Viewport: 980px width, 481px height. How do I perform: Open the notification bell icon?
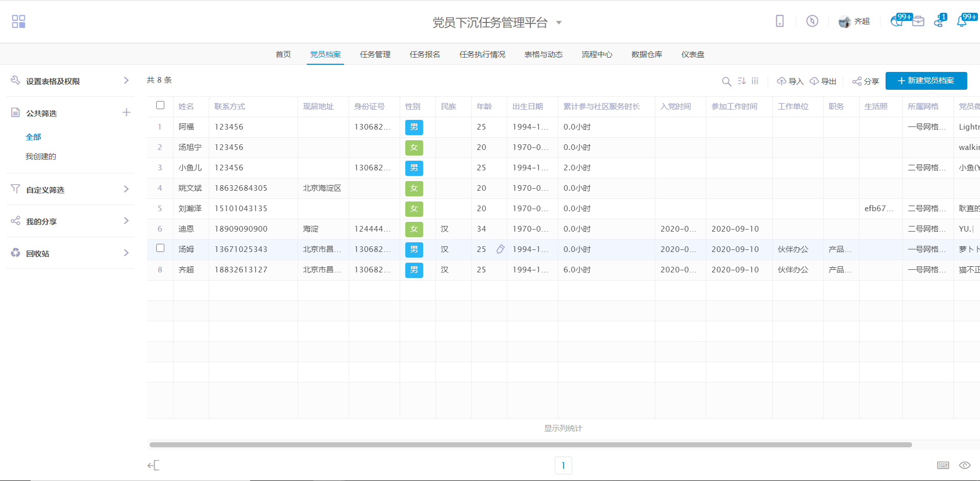coord(962,21)
